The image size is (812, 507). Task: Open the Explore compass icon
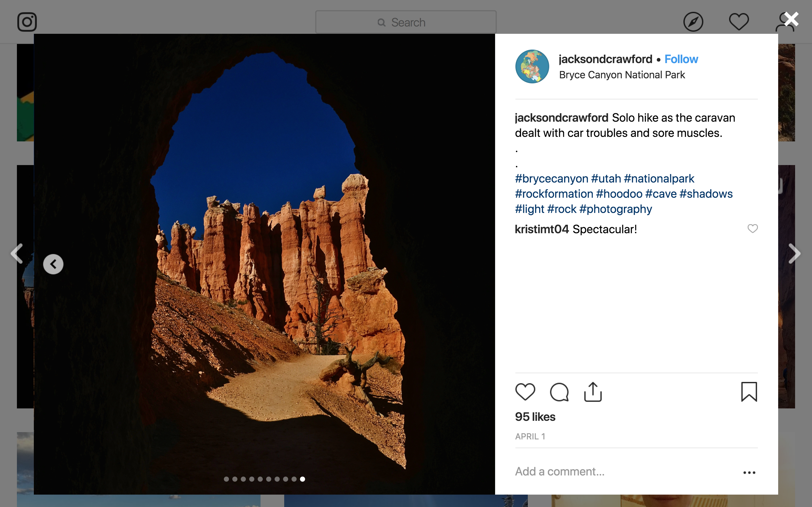tap(693, 22)
